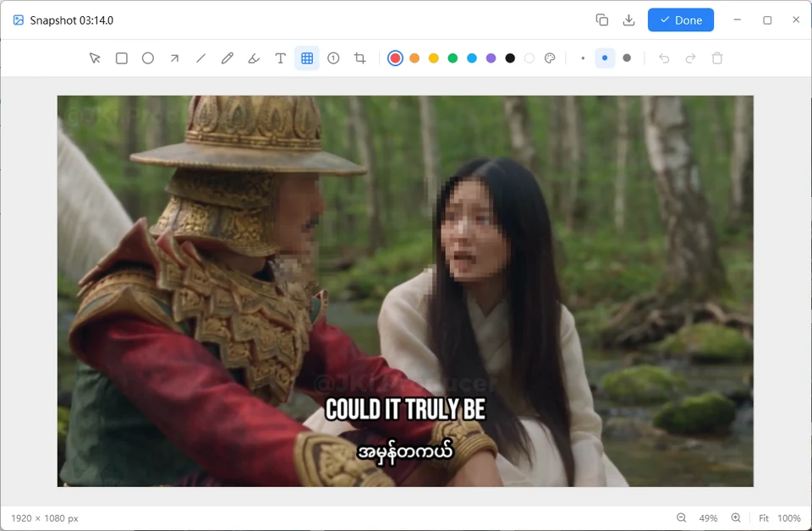Minimize the Snapshot window
Image resolution: width=812 pixels, height=531 pixels.
click(738, 20)
